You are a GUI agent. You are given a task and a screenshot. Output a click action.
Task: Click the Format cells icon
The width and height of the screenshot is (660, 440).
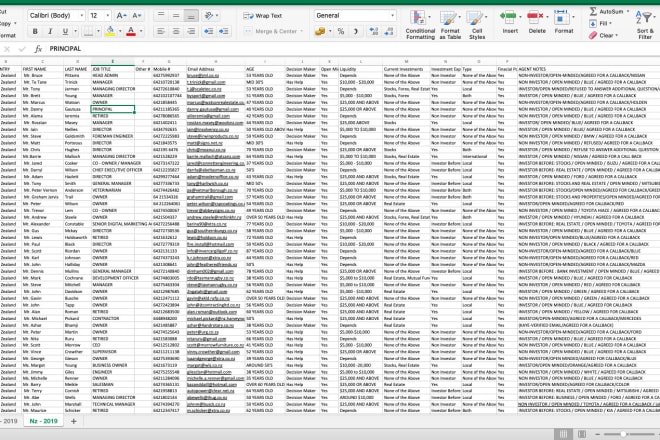562,17
